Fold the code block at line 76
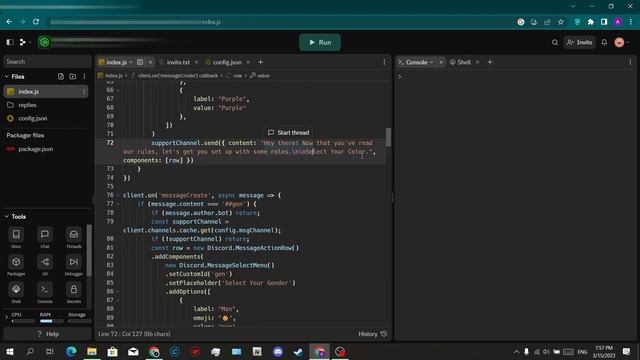This screenshot has height=360, width=640. coord(118,196)
